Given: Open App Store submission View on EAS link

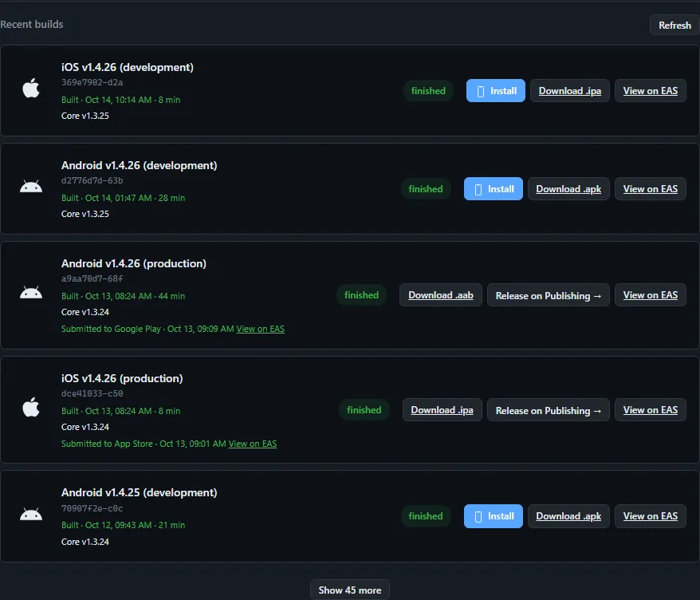Looking at the screenshot, I should 253,444.
